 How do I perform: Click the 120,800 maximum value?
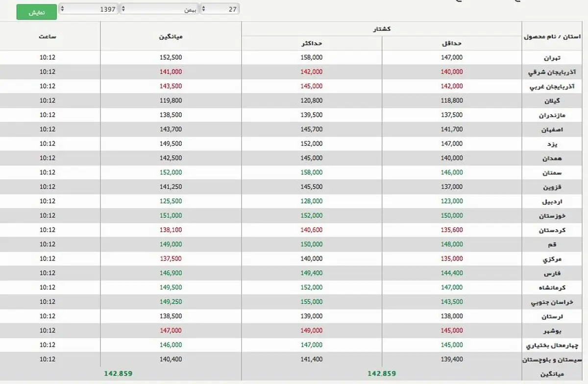pos(312,100)
